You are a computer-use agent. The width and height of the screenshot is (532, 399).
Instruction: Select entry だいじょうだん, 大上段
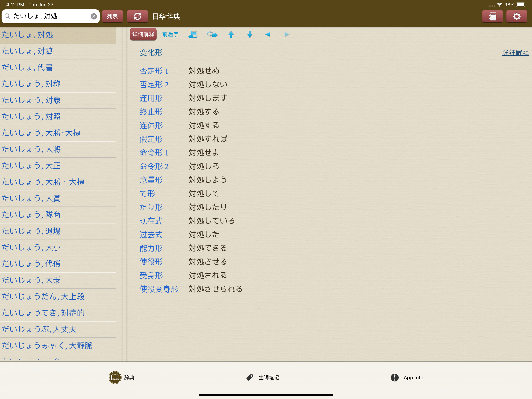click(58, 297)
